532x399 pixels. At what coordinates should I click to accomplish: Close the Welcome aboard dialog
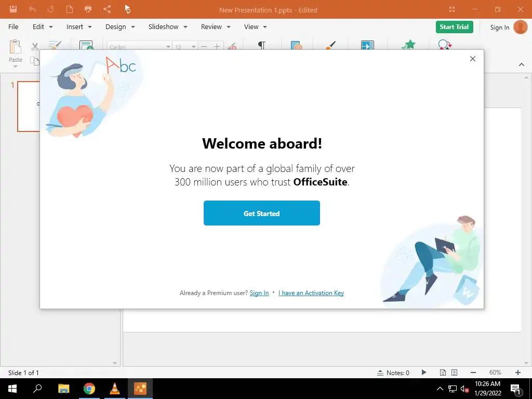[x=473, y=59]
